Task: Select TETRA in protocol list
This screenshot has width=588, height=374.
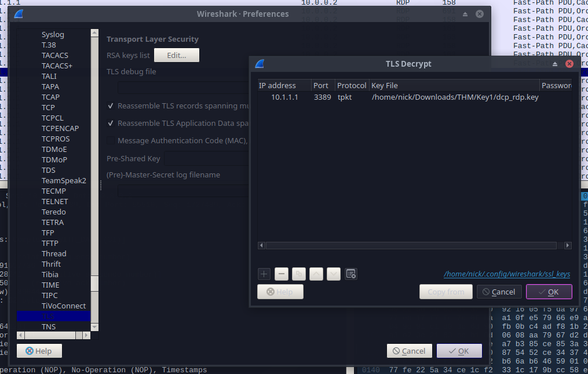Action: pos(53,222)
